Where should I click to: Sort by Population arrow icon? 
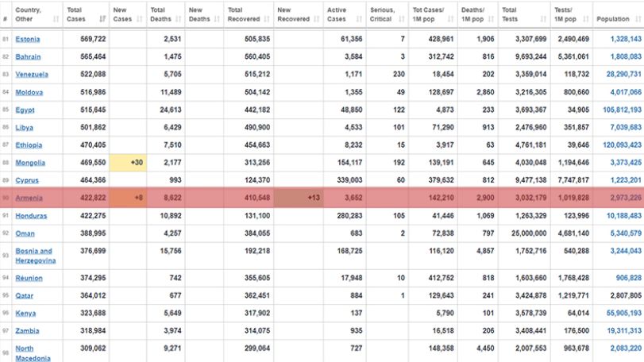pos(638,19)
